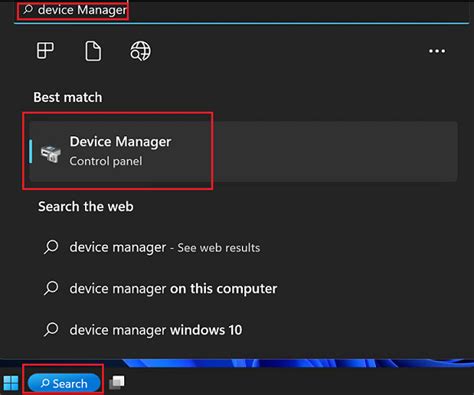Image resolution: width=474 pixels, height=395 pixels.
Task: Click magnifier icon beside 'See web results'
Action: point(51,247)
